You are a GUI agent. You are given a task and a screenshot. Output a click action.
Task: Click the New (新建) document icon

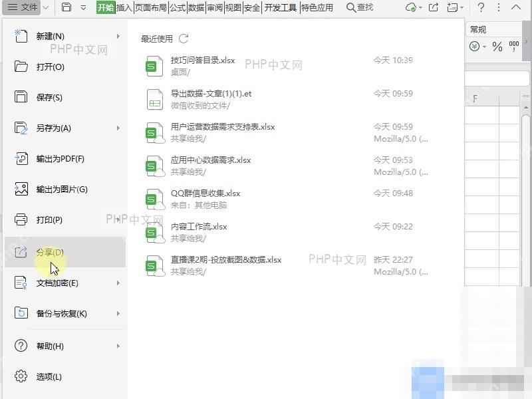pos(21,36)
